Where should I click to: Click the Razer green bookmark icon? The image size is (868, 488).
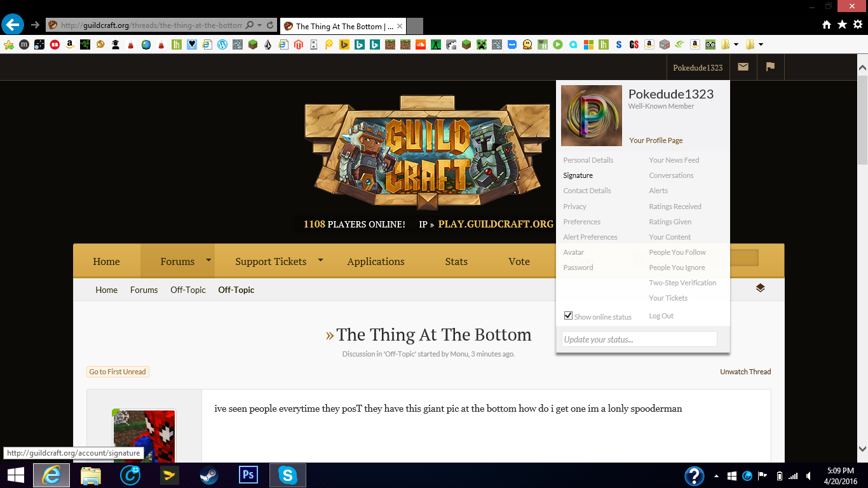85,44
